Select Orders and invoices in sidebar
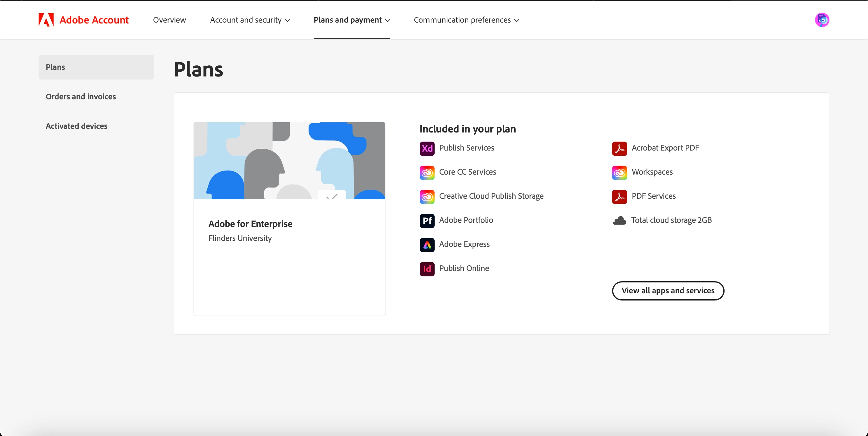Screen dimensions: 868x436 pyautogui.click(x=81, y=97)
